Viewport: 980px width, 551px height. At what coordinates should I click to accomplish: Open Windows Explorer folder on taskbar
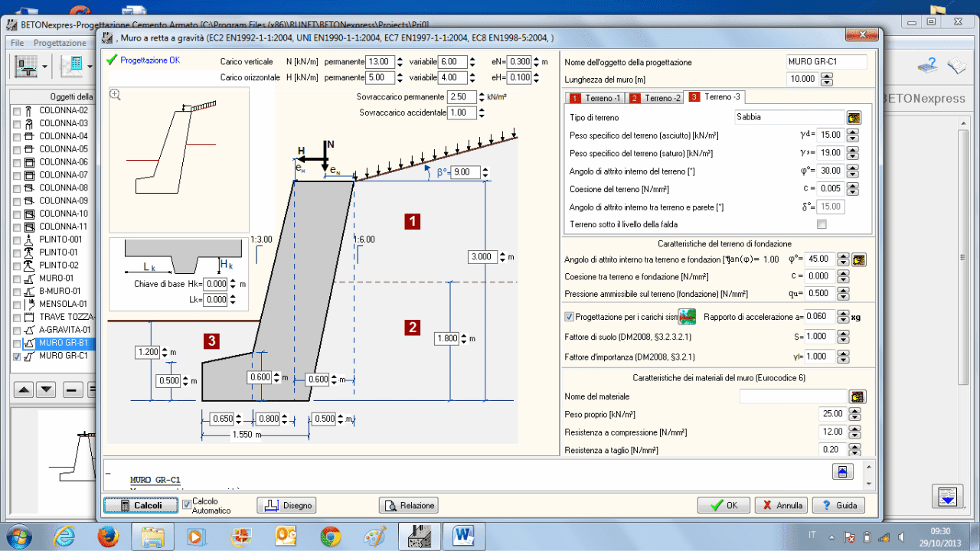click(153, 536)
